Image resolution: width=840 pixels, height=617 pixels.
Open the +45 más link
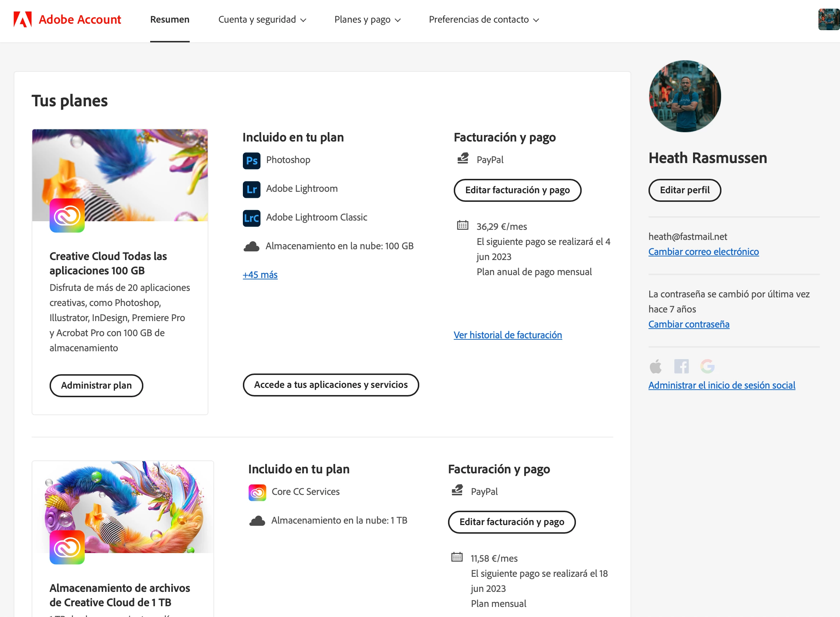pyautogui.click(x=260, y=275)
